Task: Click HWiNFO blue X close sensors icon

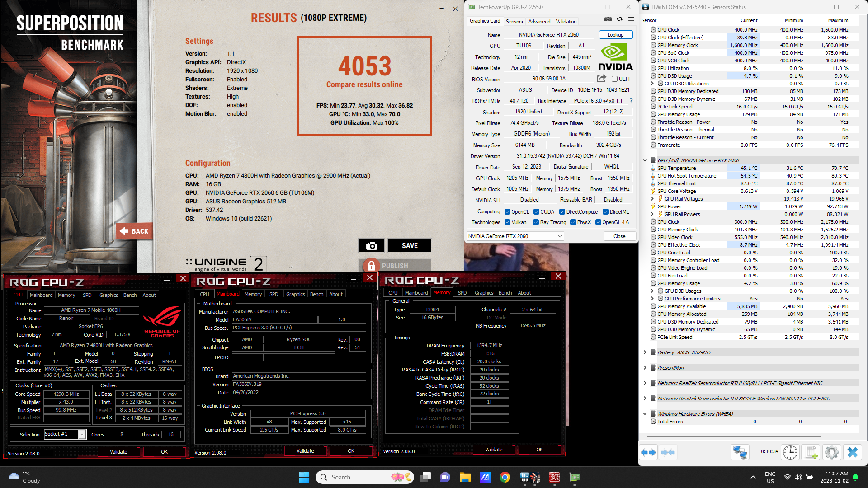Action: (853, 452)
